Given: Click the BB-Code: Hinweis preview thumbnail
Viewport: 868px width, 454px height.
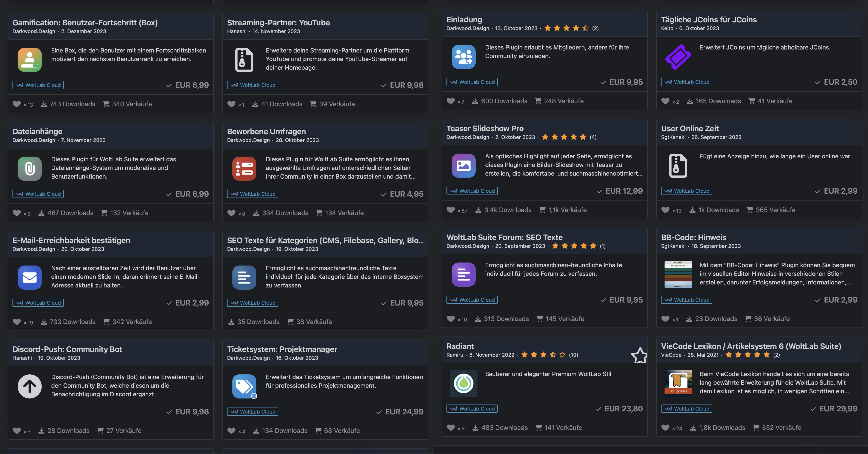Looking at the screenshot, I should [x=678, y=274].
